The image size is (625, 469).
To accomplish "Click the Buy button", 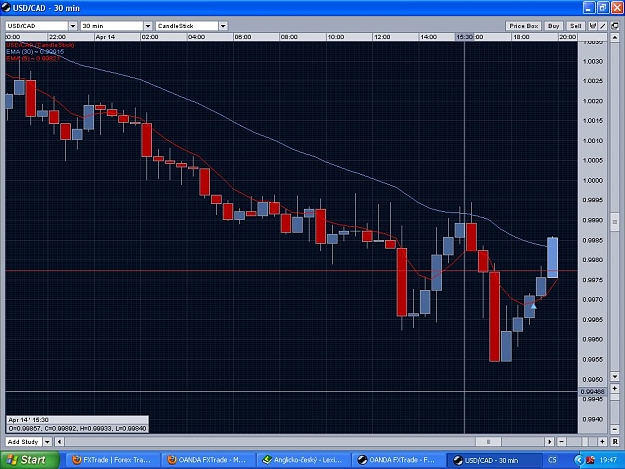I will [x=553, y=26].
